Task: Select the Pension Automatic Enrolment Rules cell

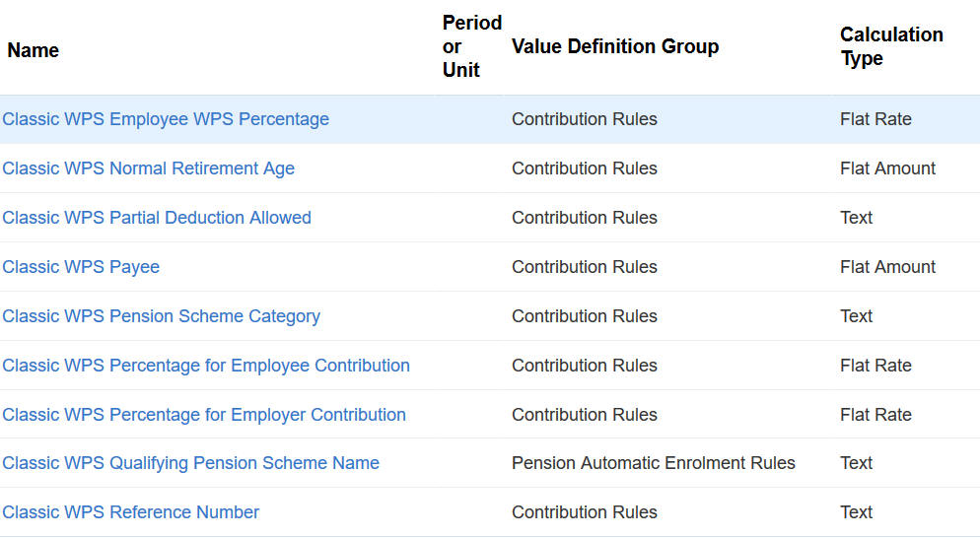Action: (x=653, y=463)
